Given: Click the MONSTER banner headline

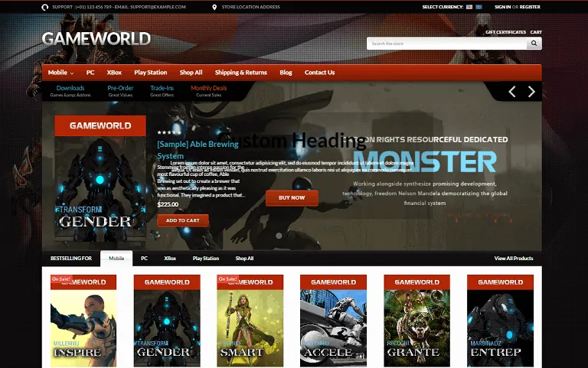Looking at the screenshot, I should coord(425,162).
